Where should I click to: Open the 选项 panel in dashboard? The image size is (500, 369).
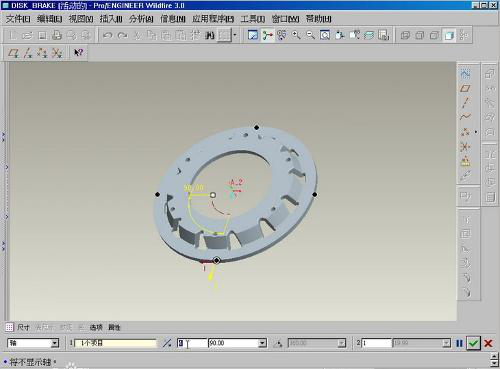pos(96,327)
